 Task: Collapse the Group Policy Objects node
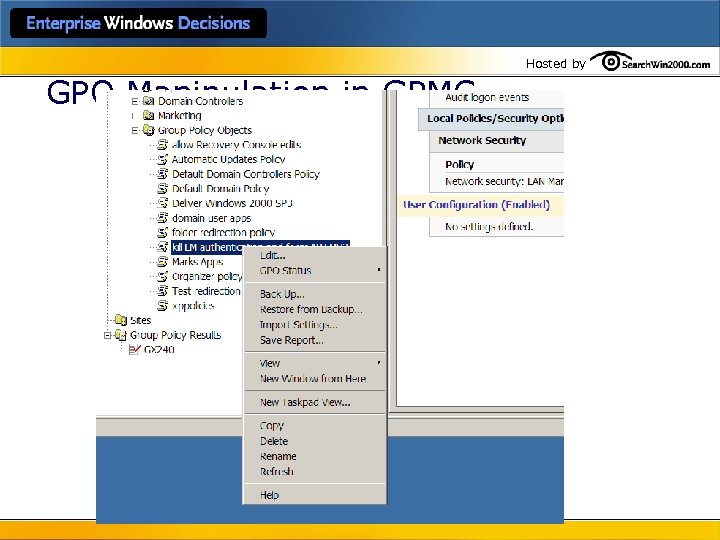point(135,130)
